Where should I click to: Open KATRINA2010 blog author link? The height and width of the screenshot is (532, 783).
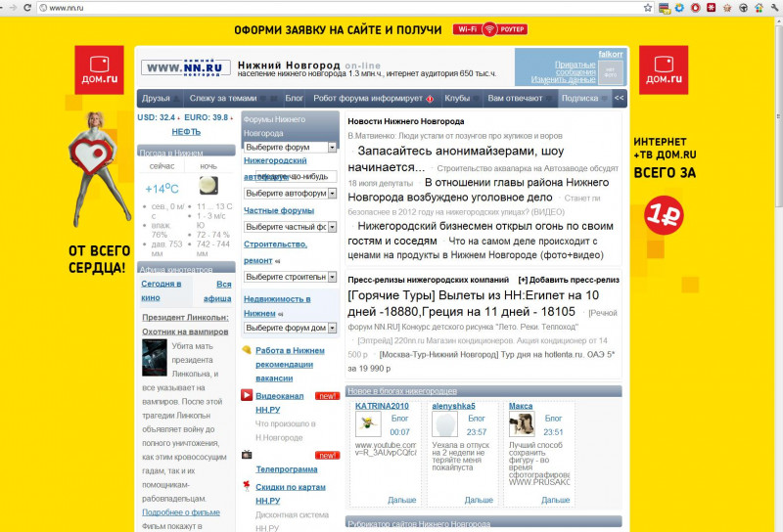[382, 406]
